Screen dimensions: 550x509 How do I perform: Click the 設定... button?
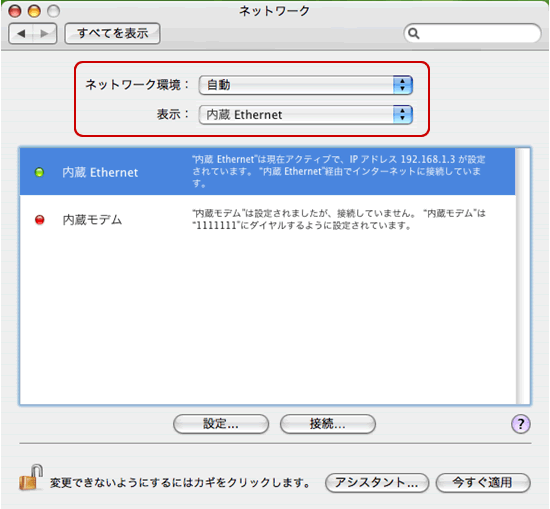pyautogui.click(x=221, y=424)
